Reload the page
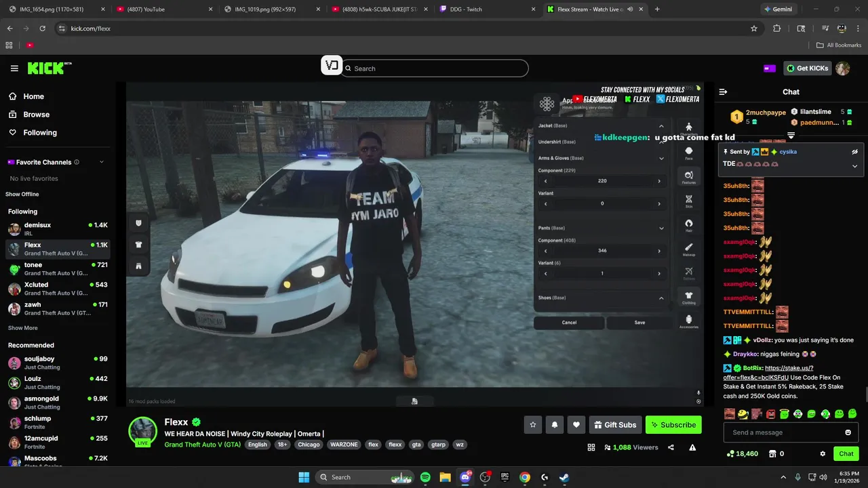 43,28
